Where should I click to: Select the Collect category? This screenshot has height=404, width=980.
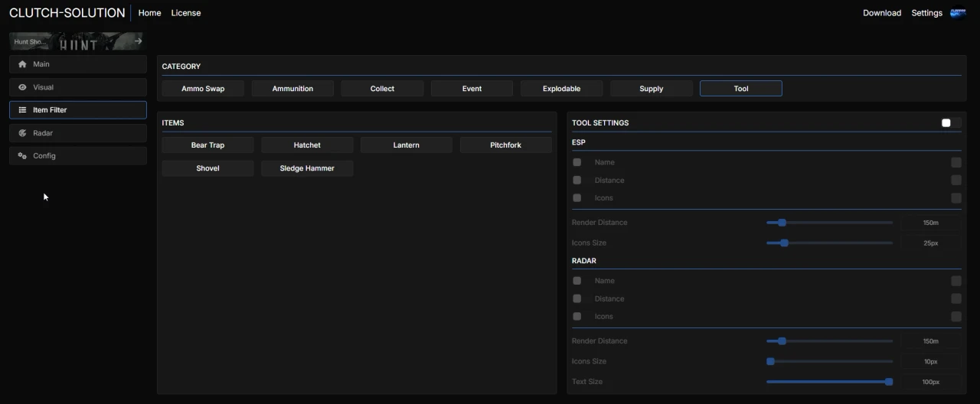point(382,89)
